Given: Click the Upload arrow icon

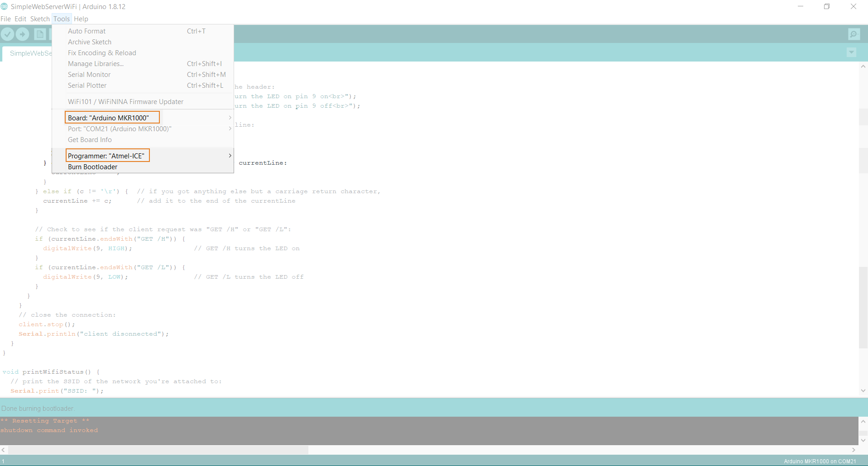Looking at the screenshot, I should point(23,34).
